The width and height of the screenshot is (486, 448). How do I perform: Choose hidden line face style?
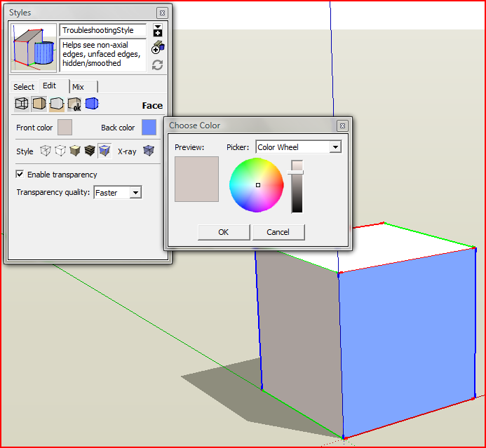[60, 151]
